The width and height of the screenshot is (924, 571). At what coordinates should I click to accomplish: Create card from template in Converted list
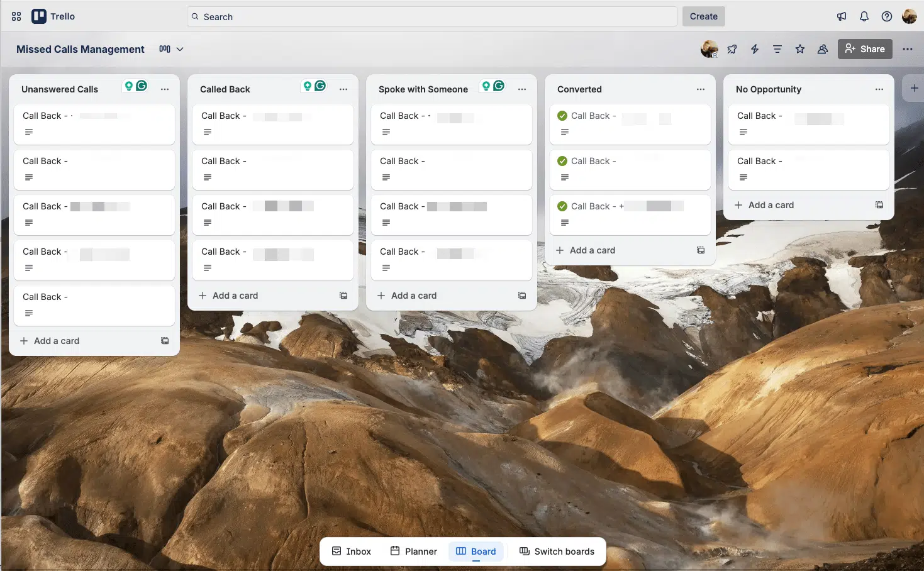pos(701,250)
